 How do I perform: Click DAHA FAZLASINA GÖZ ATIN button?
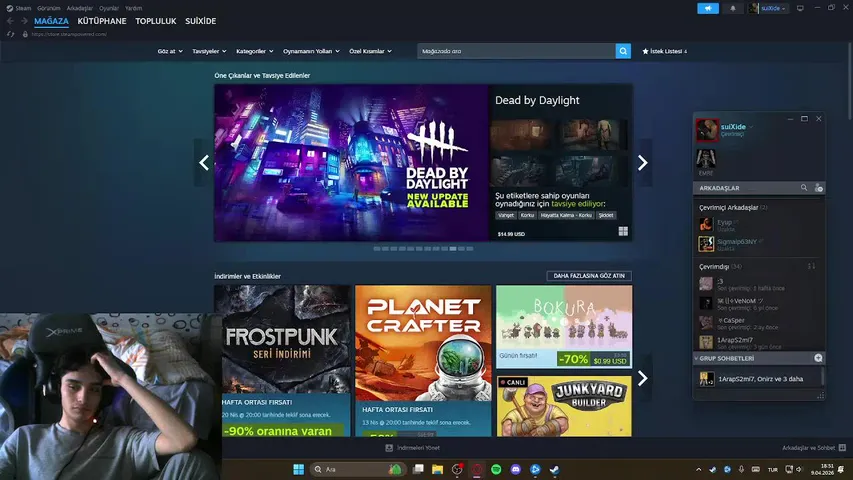[589, 276]
